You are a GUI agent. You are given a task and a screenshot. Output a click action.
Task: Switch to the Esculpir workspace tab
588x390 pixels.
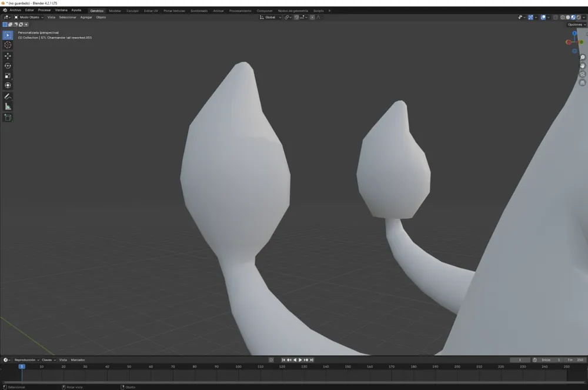coord(133,11)
